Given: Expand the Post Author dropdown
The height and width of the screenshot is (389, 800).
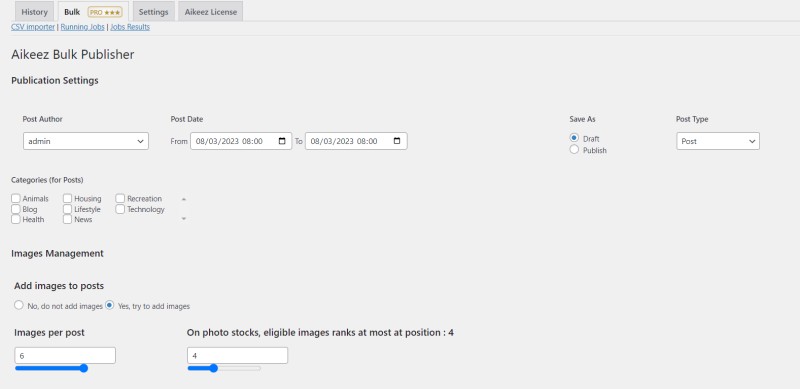Looking at the screenshot, I should (86, 141).
